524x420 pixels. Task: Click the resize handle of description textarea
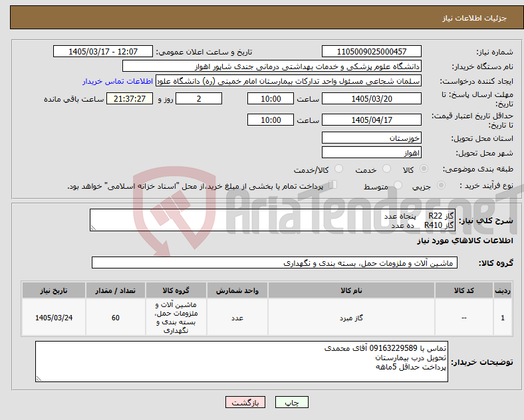[93, 228]
